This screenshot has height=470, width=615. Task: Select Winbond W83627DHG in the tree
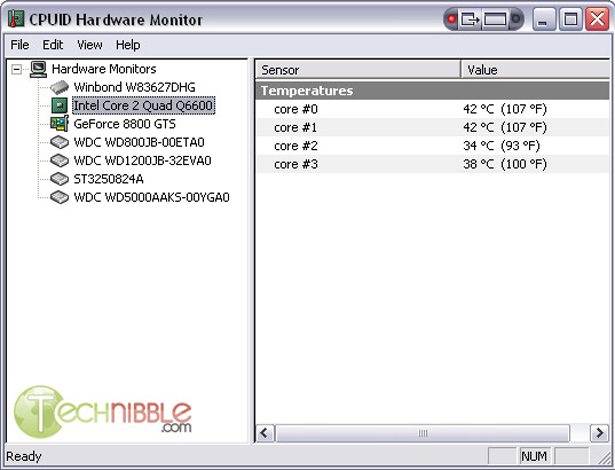point(135,87)
